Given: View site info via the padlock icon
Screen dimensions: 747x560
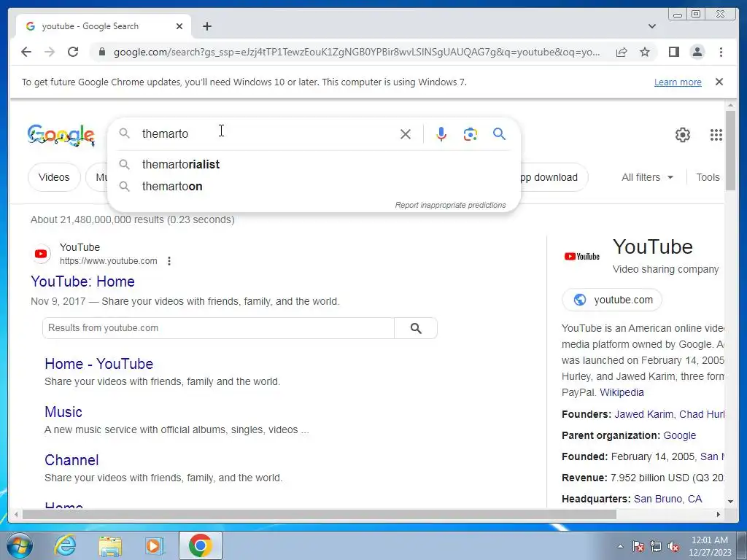Looking at the screenshot, I should point(101,52).
